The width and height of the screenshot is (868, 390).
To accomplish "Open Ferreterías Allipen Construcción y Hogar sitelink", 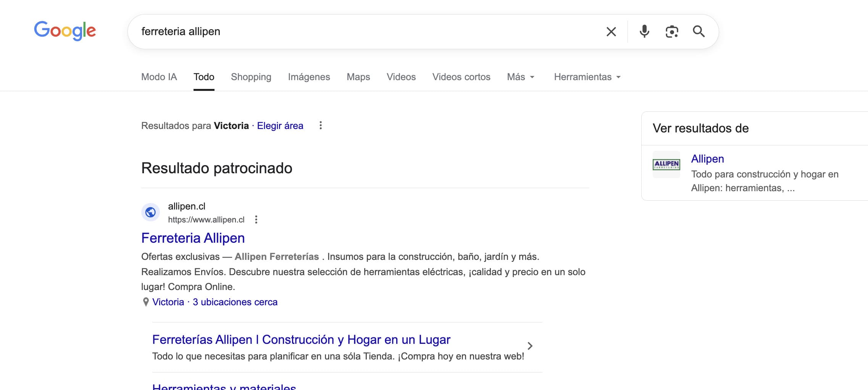I will click(301, 339).
